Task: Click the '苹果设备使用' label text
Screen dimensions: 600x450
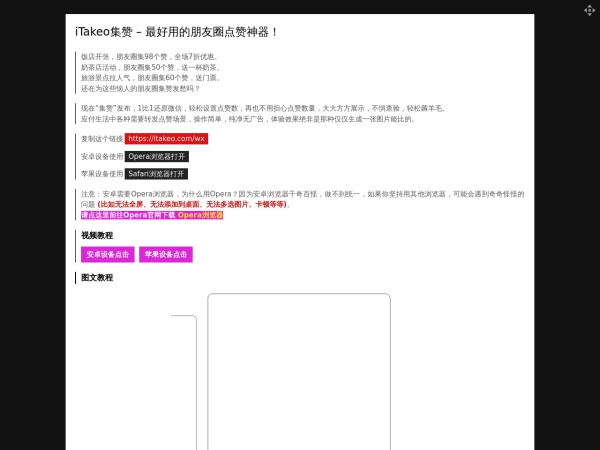Action: pos(102,174)
